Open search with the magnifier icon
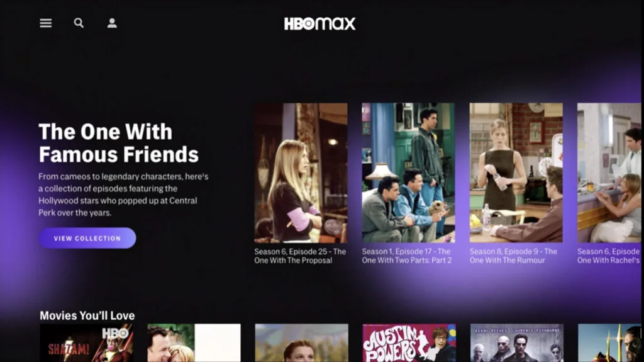This screenshot has height=362, width=644. pyautogui.click(x=79, y=23)
